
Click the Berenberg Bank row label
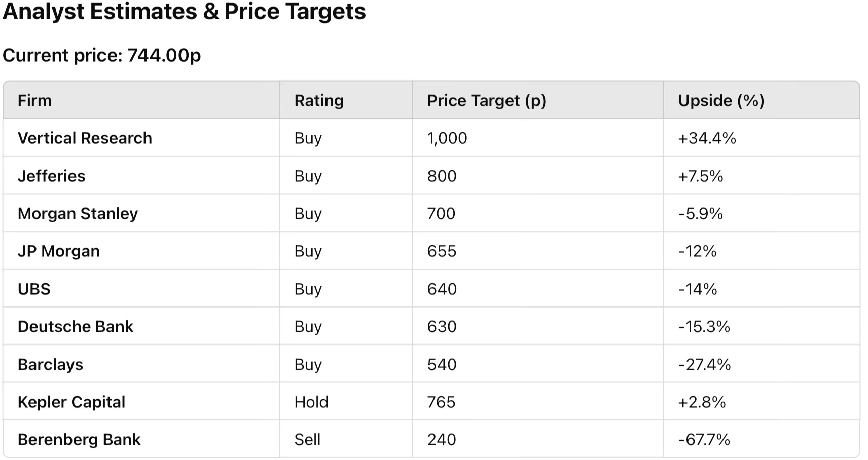79,439
